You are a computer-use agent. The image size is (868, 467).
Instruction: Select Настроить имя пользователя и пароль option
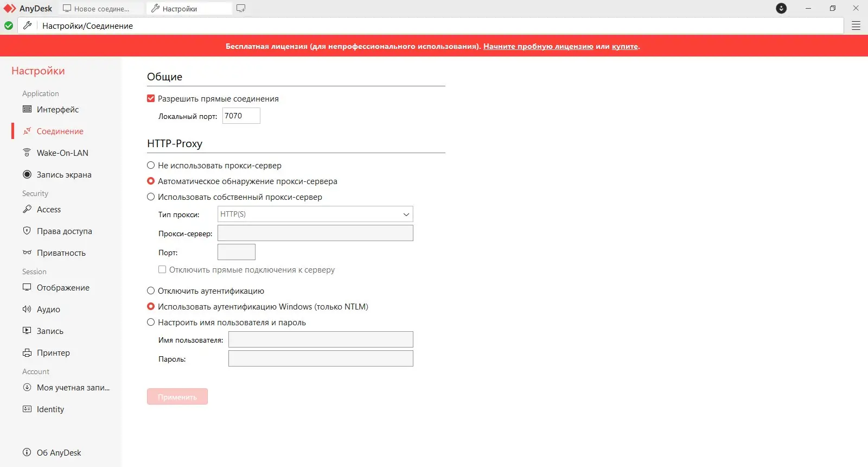(151, 322)
